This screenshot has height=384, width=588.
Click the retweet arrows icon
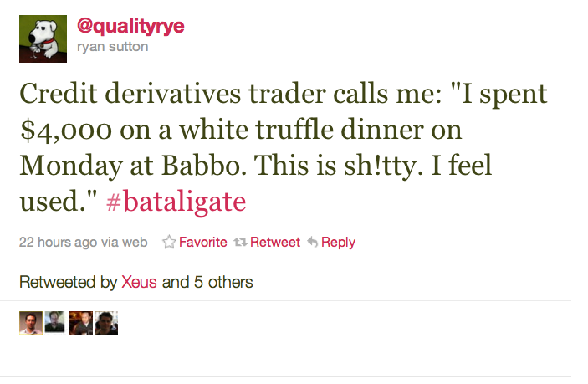click(x=240, y=243)
